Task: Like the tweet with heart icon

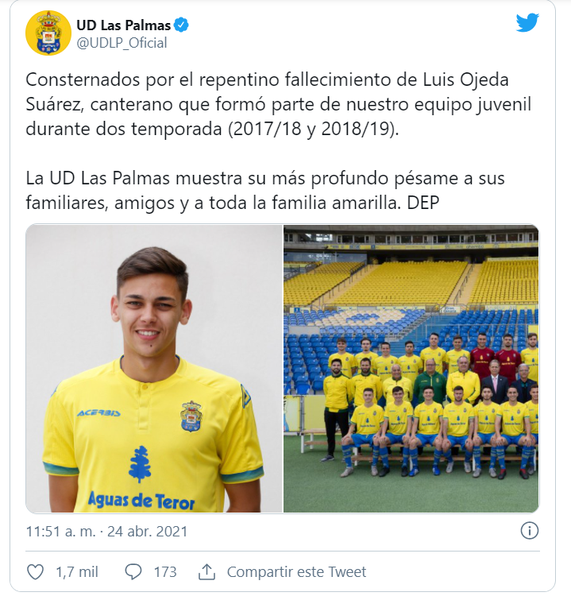Action: (35, 572)
